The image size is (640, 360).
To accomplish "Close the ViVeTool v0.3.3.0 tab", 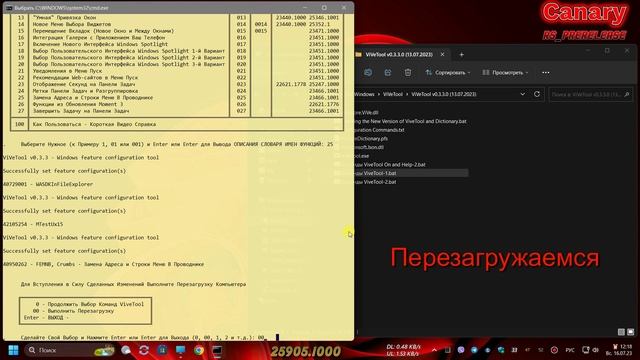I will [442, 54].
